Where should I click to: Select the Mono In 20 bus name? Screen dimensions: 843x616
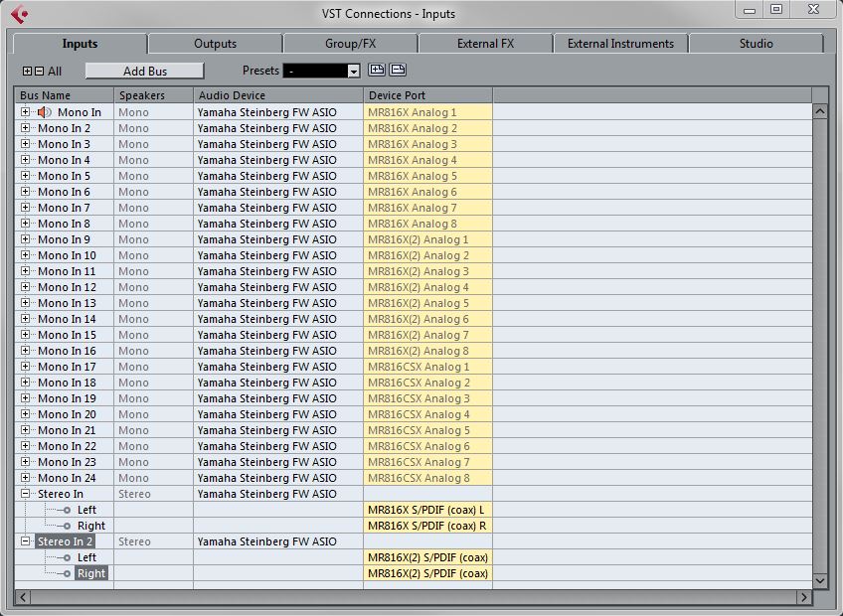click(x=67, y=414)
